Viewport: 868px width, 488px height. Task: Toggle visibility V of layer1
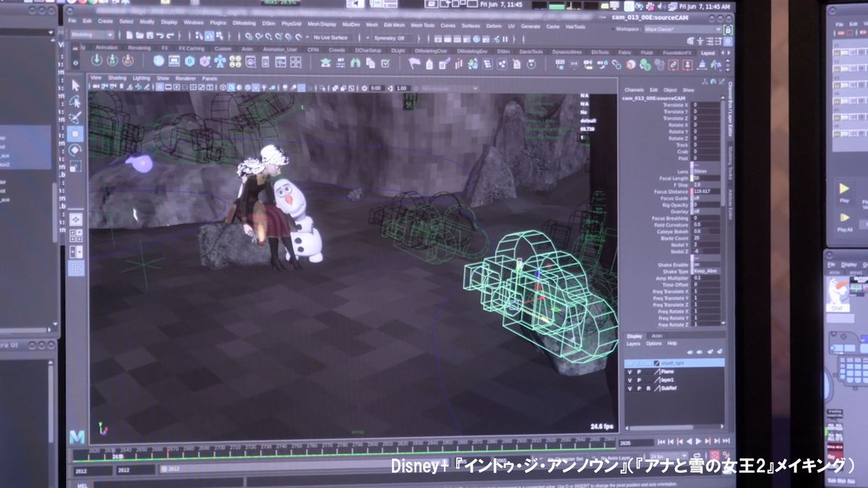[x=630, y=380]
